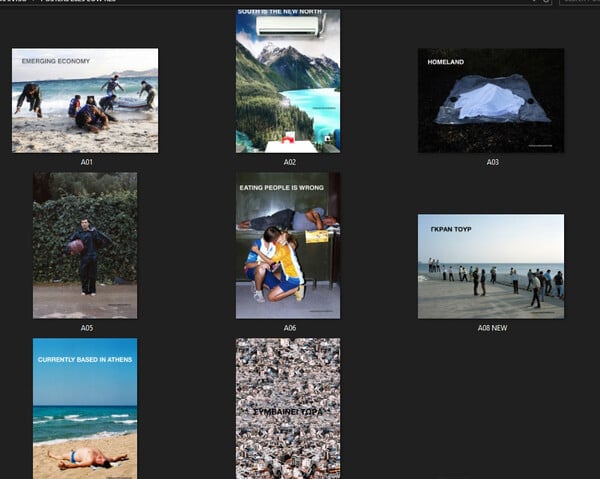Select the South Is The New North thumbnail
Screen dimensions: 600x479
pyautogui.click(x=288, y=80)
